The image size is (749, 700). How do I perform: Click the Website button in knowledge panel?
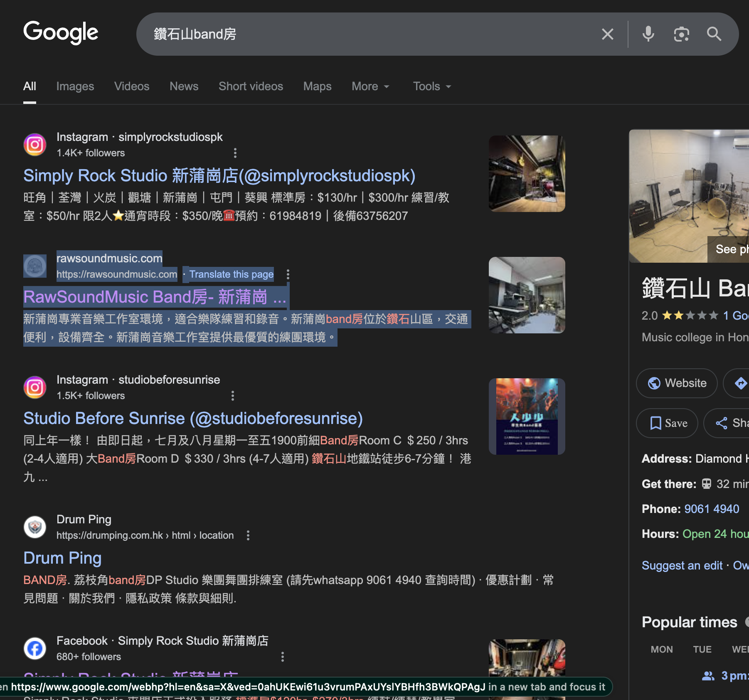(x=677, y=383)
